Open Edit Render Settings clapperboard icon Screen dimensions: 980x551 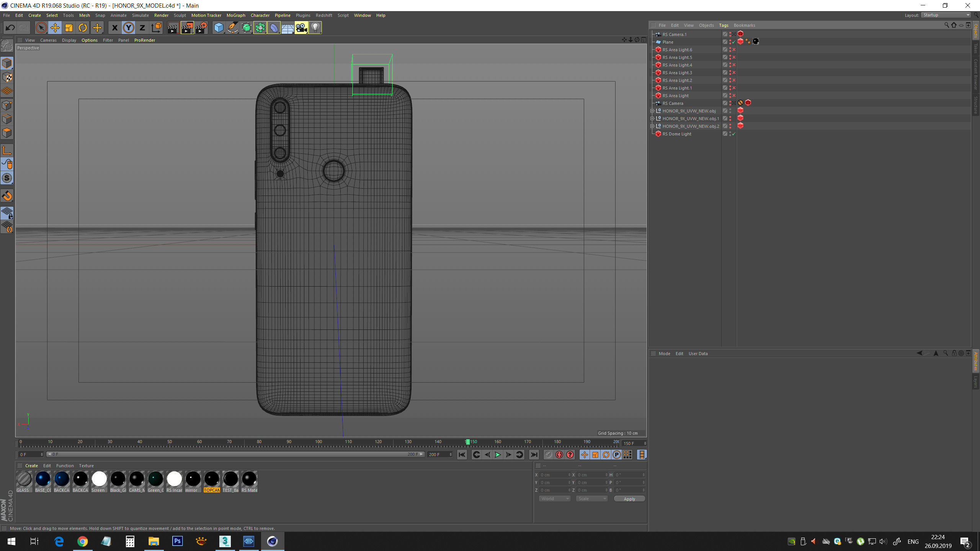click(x=201, y=28)
